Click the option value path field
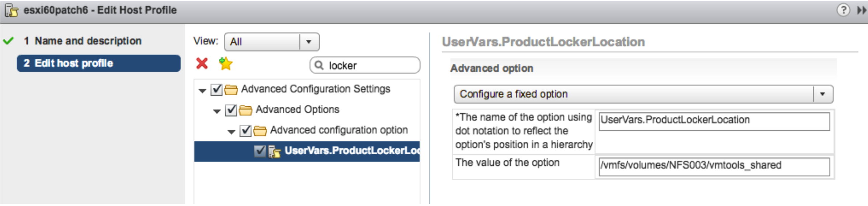Screen dimensions: 868x206 pos(714,167)
